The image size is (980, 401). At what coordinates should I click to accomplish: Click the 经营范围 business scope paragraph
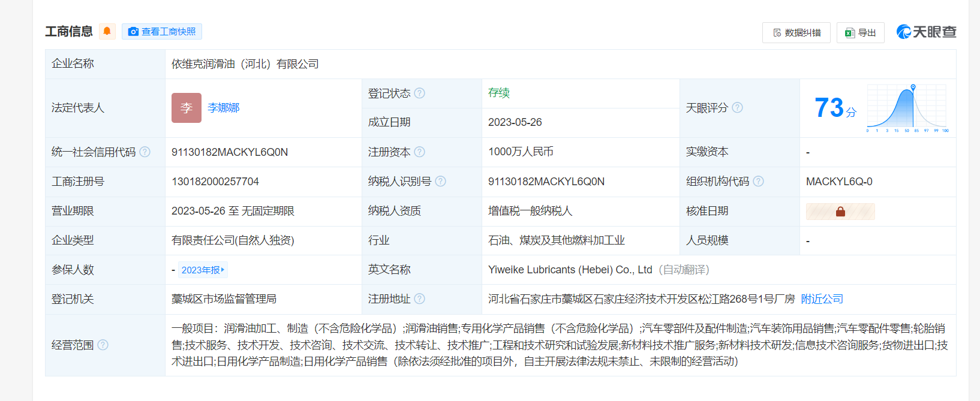[x=560, y=345]
